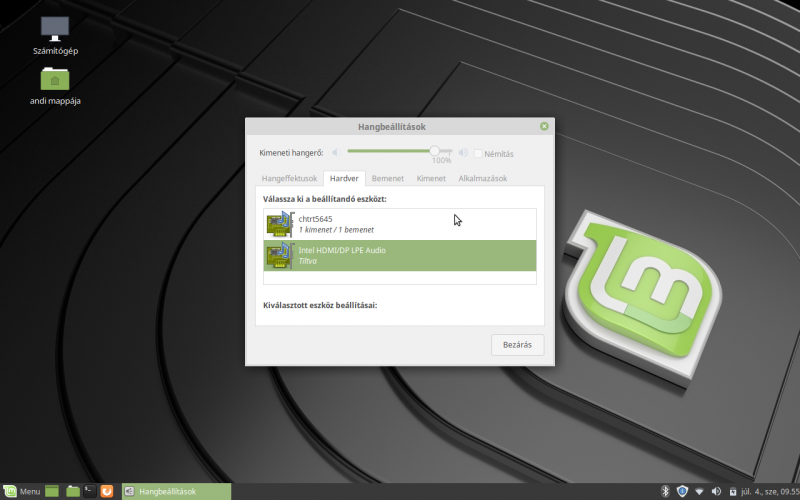Open the file manager panel launcher

tap(73, 491)
